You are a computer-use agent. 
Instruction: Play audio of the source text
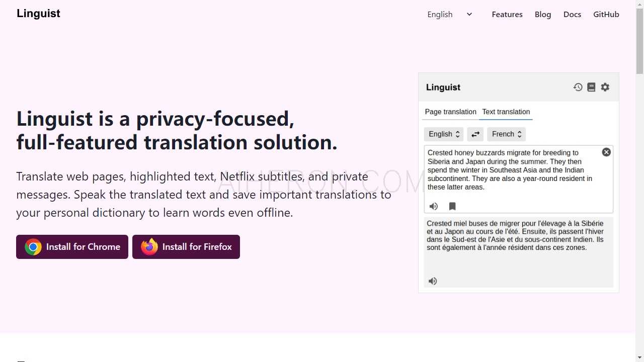(x=433, y=206)
